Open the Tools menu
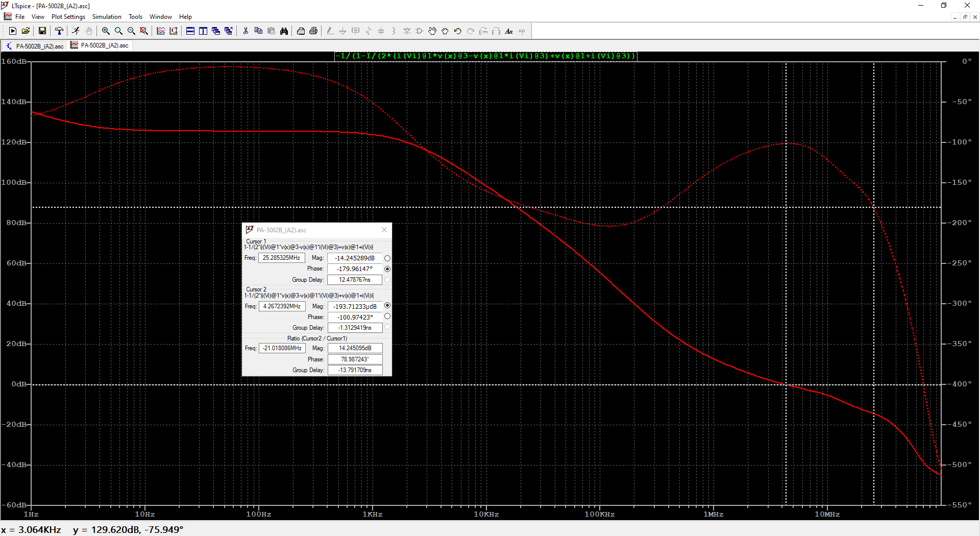Screen dimensions: 980x536 click(135, 17)
